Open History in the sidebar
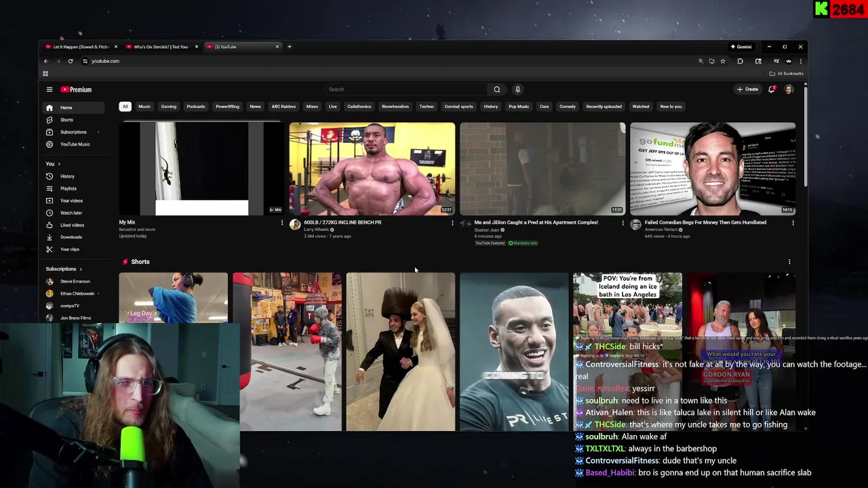Image resolution: width=868 pixels, height=488 pixels. pos(75,176)
